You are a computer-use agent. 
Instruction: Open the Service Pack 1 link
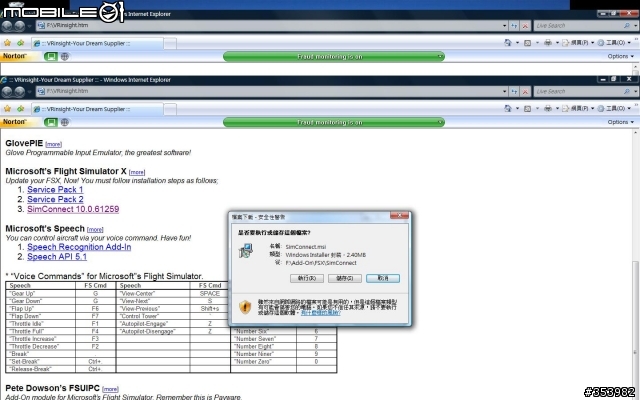click(x=55, y=189)
